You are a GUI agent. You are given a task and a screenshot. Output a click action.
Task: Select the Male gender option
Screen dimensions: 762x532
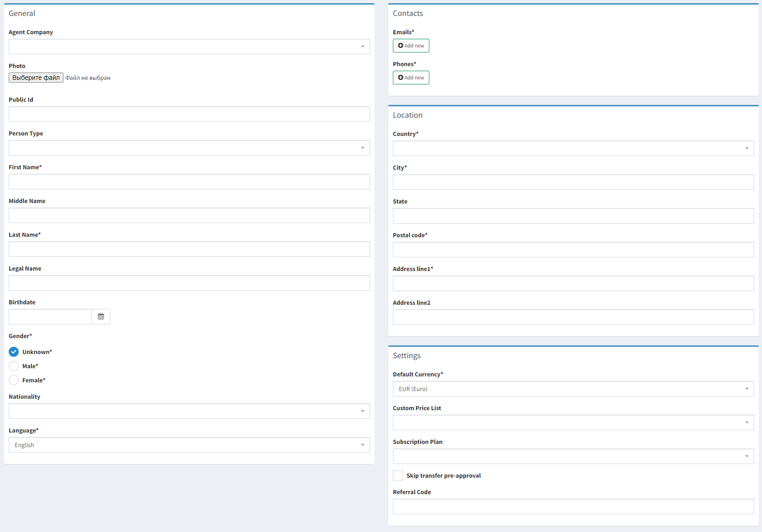tap(14, 366)
